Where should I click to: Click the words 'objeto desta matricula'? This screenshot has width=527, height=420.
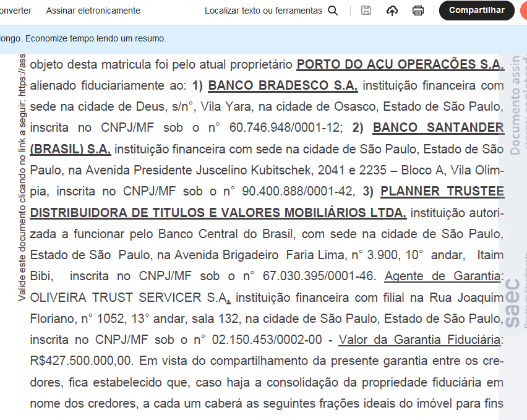[90, 64]
